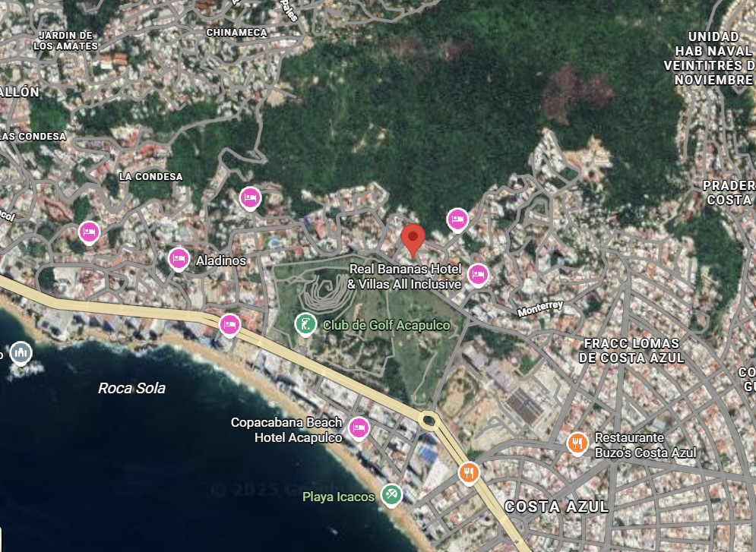Viewport: 756px width, 552px height.
Task: Click the Real Bananas Hotel & Villas label
Action: pos(404,276)
